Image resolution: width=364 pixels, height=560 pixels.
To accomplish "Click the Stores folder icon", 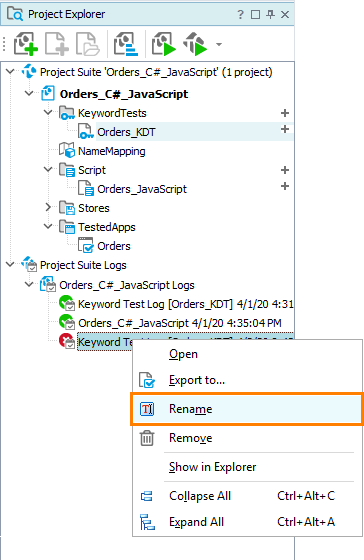I will click(x=67, y=208).
